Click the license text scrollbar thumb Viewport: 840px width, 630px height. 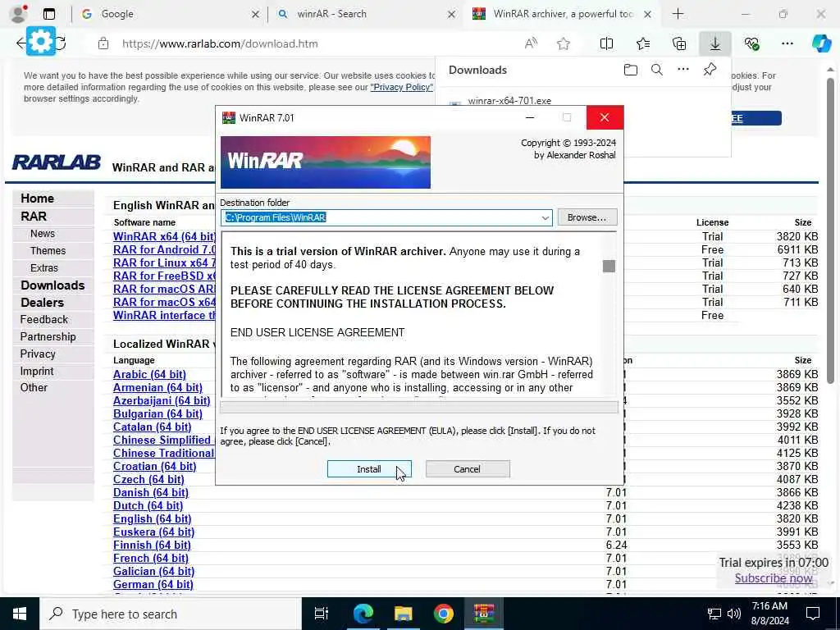[609, 267]
